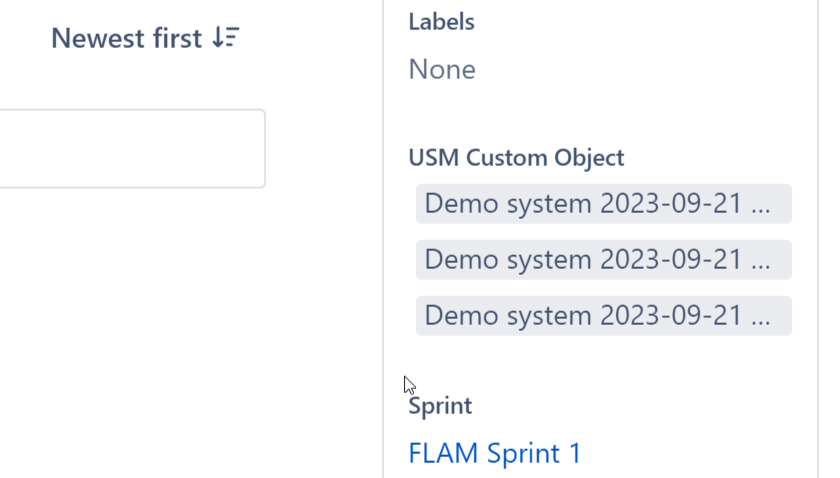
Task: Toggle the sort order arrow icon
Action: 226,38
